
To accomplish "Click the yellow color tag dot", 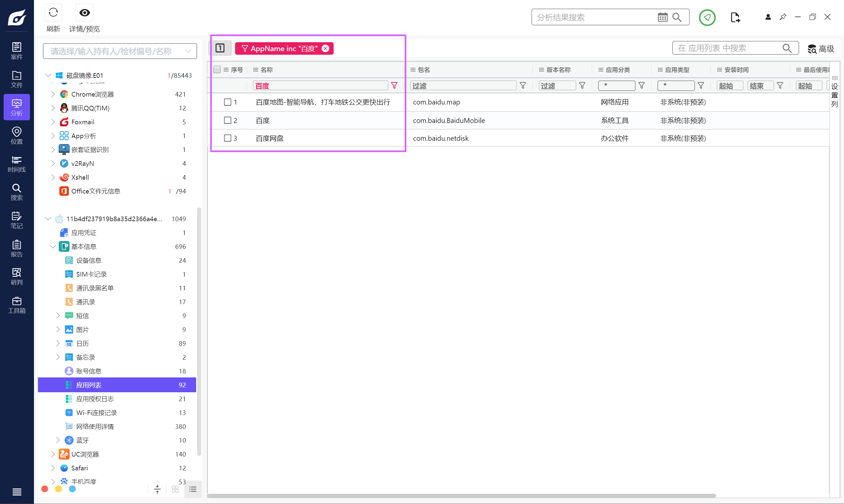I will (58, 489).
